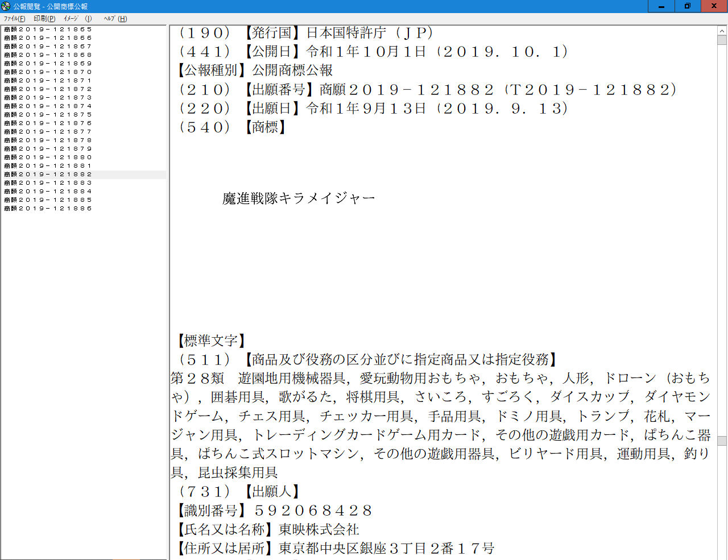Click the upper scrollbar thumb in document pane
The width and height of the screenshot is (728, 560).
pos(722,40)
